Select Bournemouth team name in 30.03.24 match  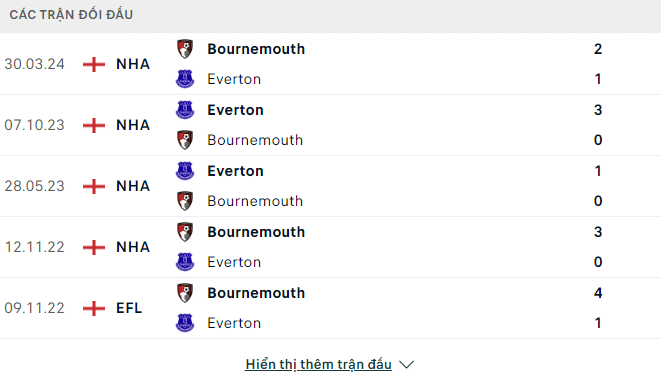(256, 49)
